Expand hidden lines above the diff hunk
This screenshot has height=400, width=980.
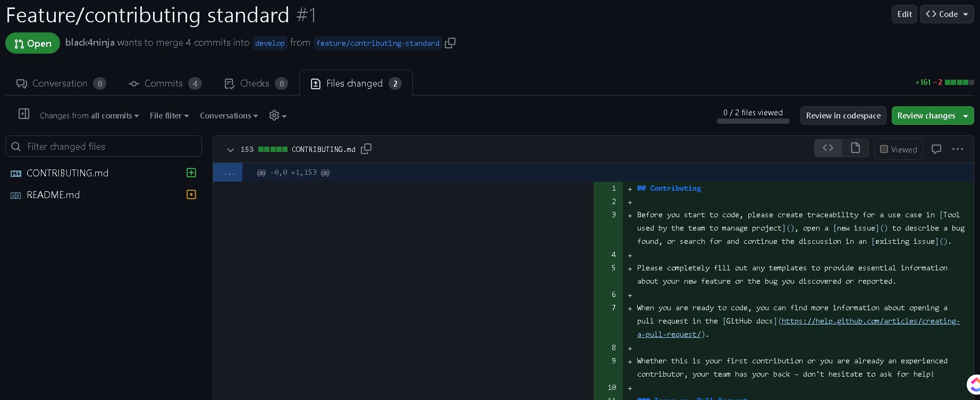[228, 173]
